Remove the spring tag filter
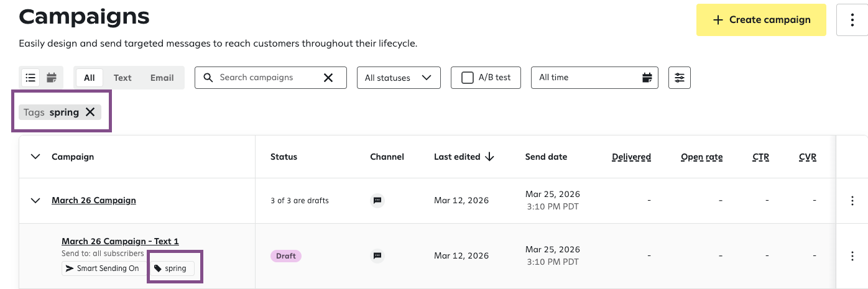Screen dimensions: 868x289 (90, 112)
